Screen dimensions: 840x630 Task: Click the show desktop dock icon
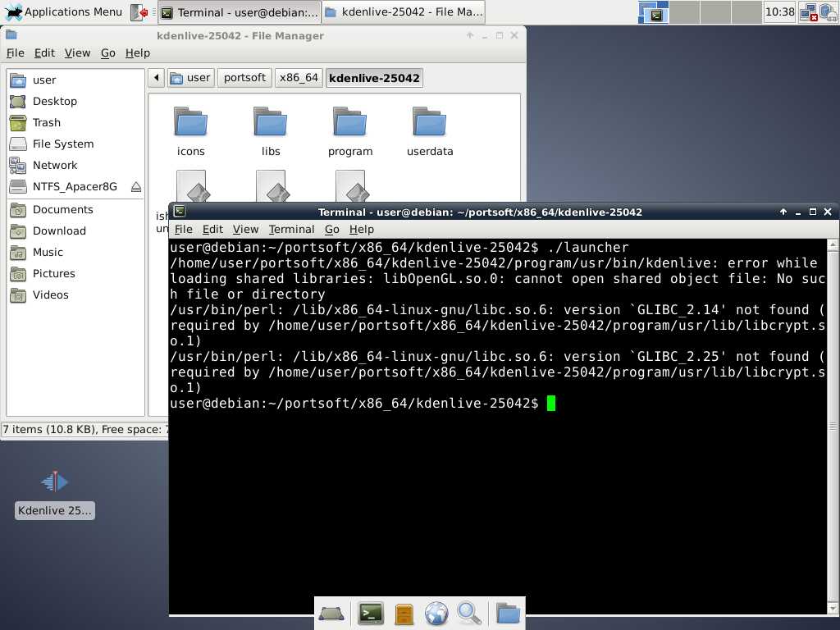[331, 614]
